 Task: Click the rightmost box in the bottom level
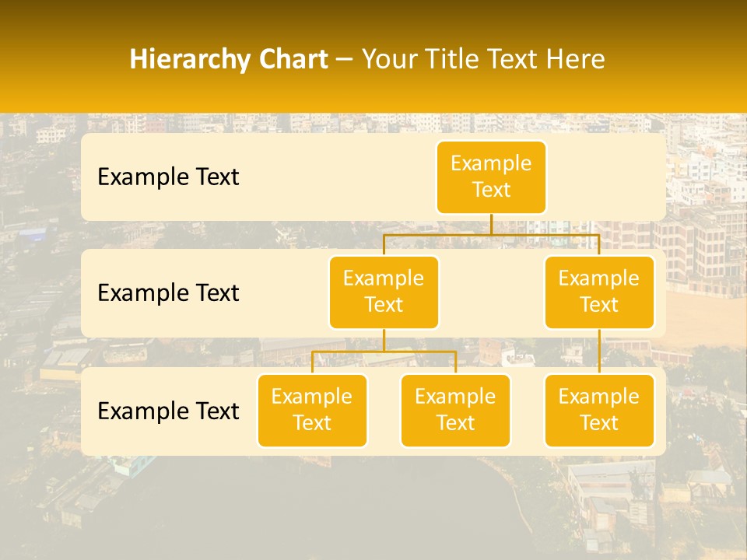point(599,410)
